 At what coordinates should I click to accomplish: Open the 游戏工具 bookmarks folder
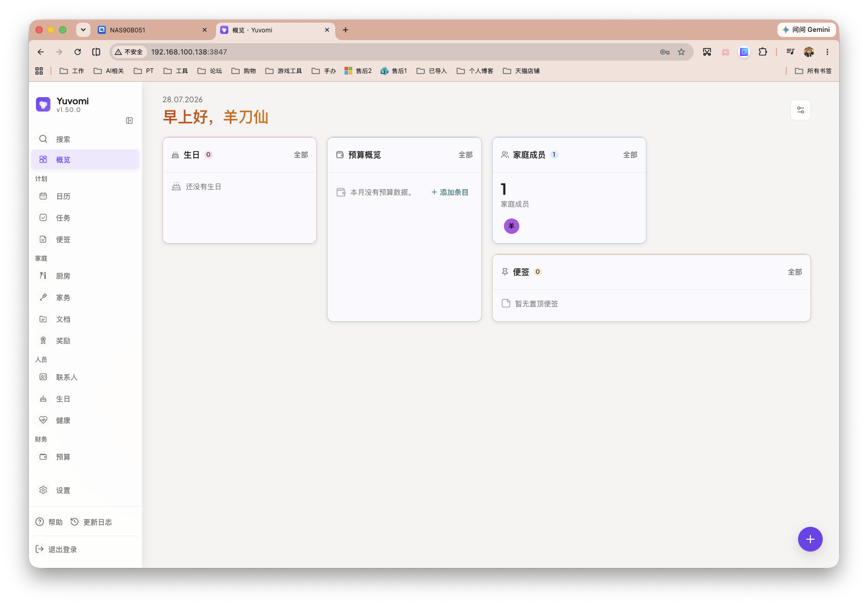coord(284,71)
